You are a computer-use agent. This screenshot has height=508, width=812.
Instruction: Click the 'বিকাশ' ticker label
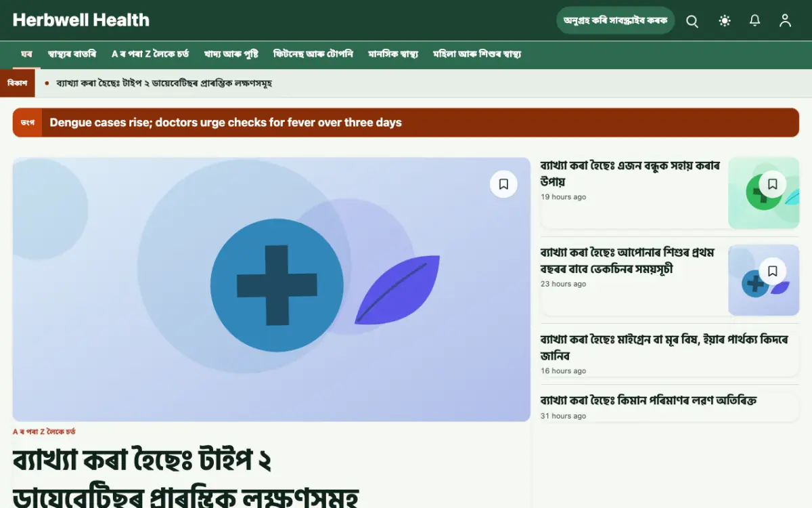[x=17, y=83]
